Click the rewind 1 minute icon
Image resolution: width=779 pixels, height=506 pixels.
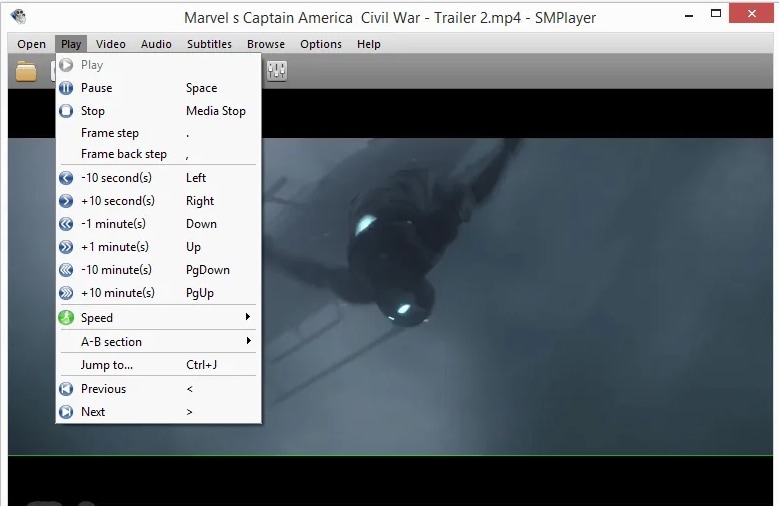(x=66, y=224)
